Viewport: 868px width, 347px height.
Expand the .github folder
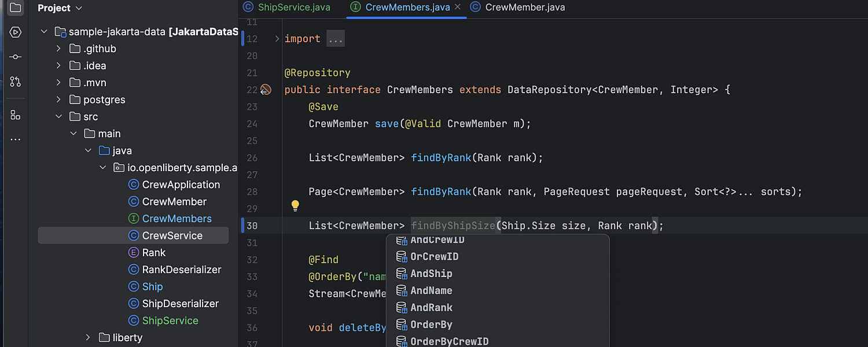point(58,49)
